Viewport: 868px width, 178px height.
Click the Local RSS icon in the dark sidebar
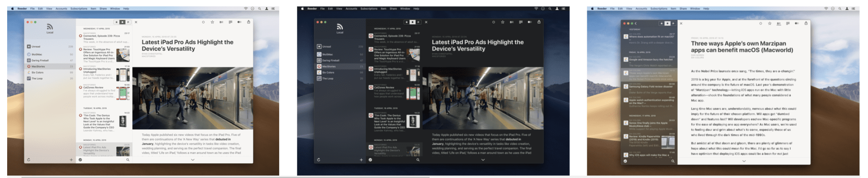click(x=340, y=27)
